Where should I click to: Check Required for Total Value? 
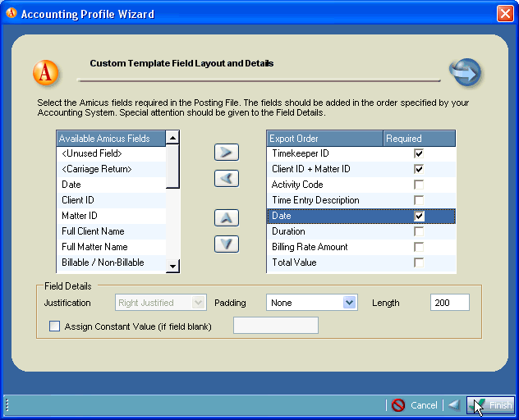(x=419, y=262)
